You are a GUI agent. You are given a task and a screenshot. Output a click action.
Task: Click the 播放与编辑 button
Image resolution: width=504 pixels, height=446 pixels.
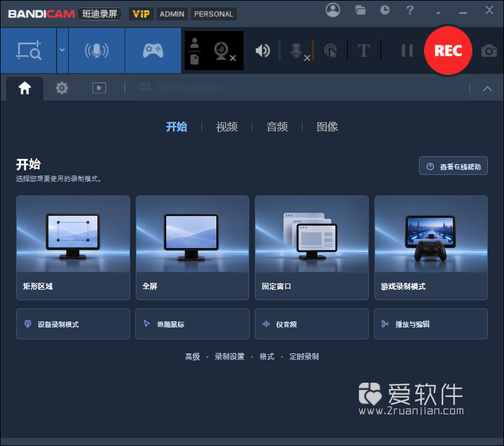click(x=431, y=324)
